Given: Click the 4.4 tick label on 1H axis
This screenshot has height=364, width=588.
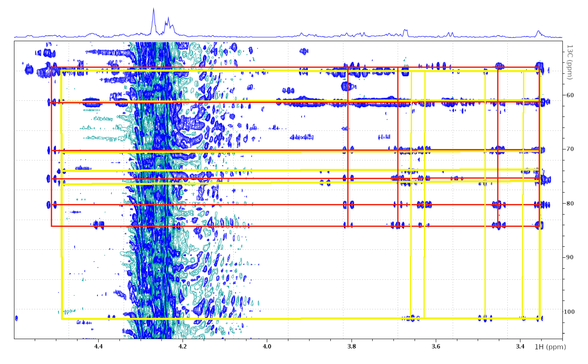Looking at the screenshot, I should tap(98, 346).
